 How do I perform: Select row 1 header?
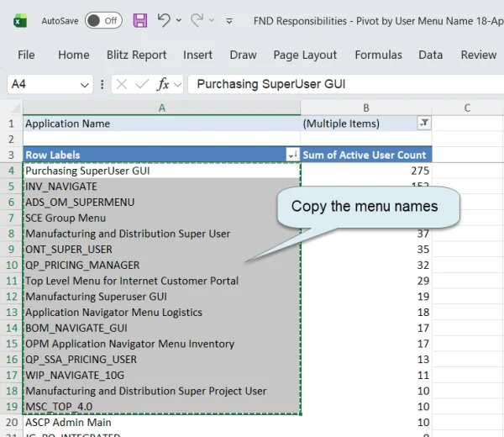[11, 124]
